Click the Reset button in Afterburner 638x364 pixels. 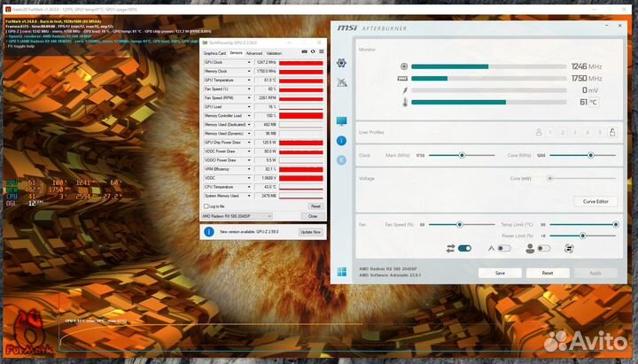(x=548, y=273)
